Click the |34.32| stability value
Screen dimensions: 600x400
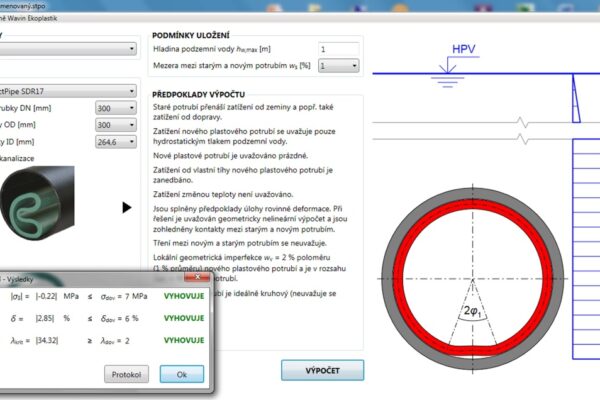(x=47, y=340)
